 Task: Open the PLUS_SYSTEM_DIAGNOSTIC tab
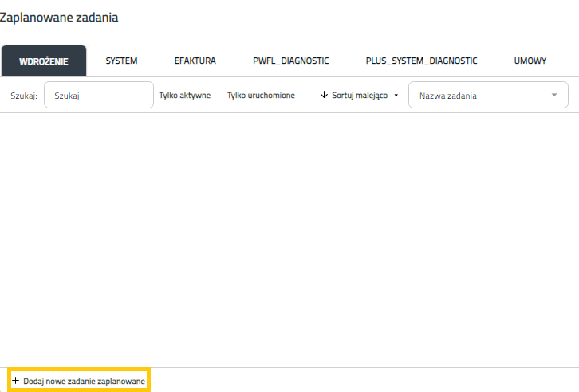(x=421, y=61)
